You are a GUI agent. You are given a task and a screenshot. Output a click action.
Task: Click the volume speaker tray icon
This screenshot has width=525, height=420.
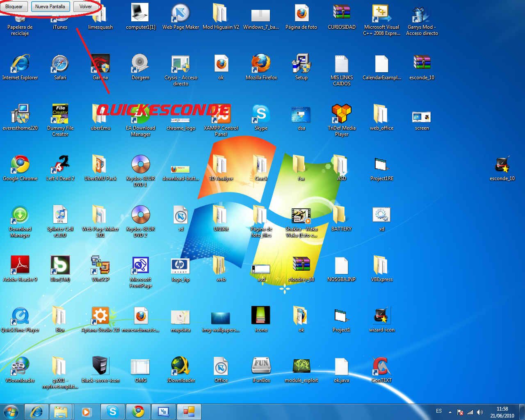480,412
